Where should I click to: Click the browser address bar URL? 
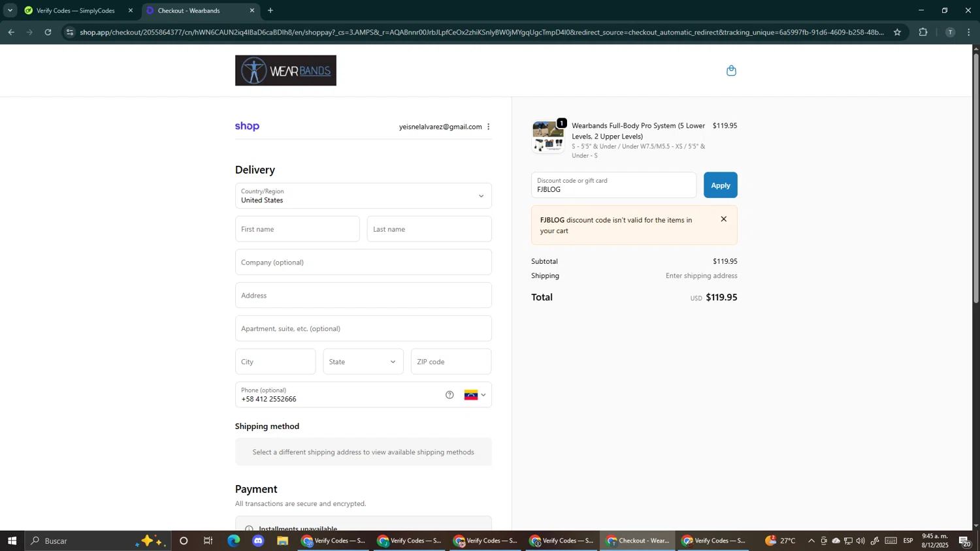coord(482,32)
